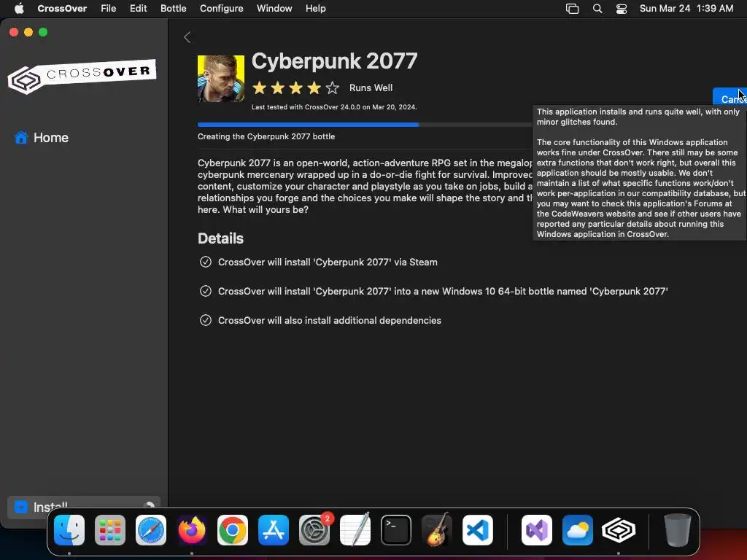The width and height of the screenshot is (747, 560).
Task: Click checkmark beside additional dependencies detail
Action: point(205,320)
